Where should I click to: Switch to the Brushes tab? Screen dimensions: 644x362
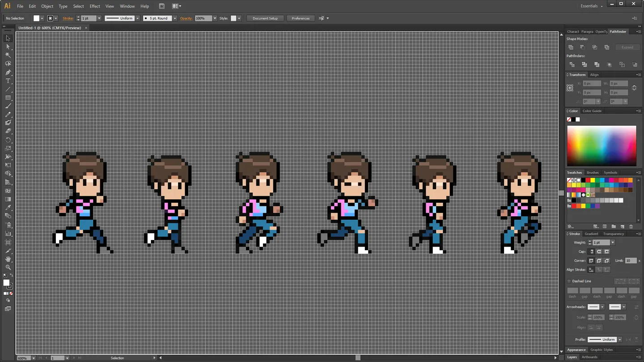tap(593, 173)
